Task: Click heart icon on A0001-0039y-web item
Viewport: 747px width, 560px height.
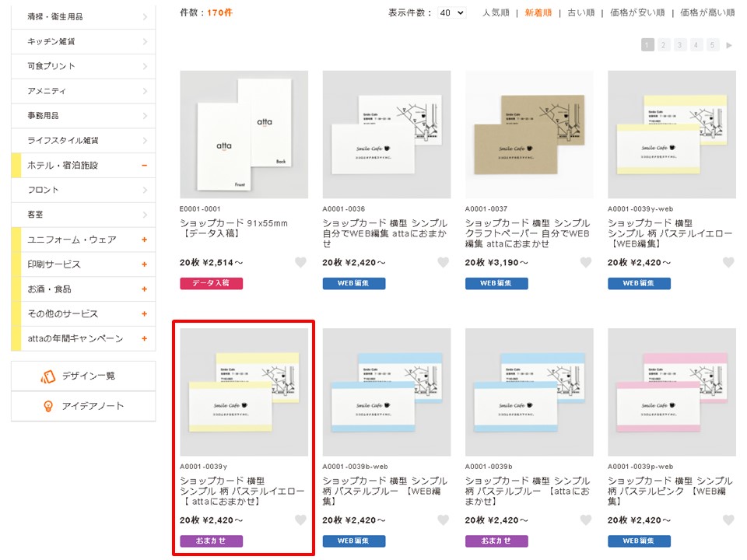Action: tap(728, 263)
